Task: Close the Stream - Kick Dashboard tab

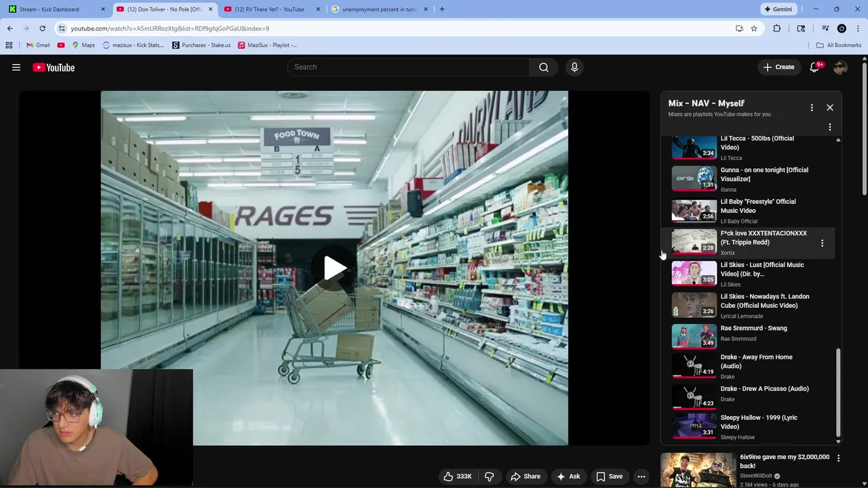Action: [103, 9]
